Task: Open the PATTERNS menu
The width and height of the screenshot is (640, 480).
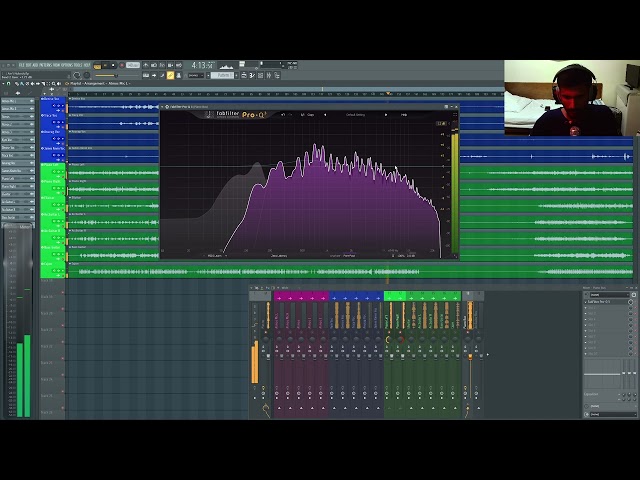Action: tap(45, 65)
